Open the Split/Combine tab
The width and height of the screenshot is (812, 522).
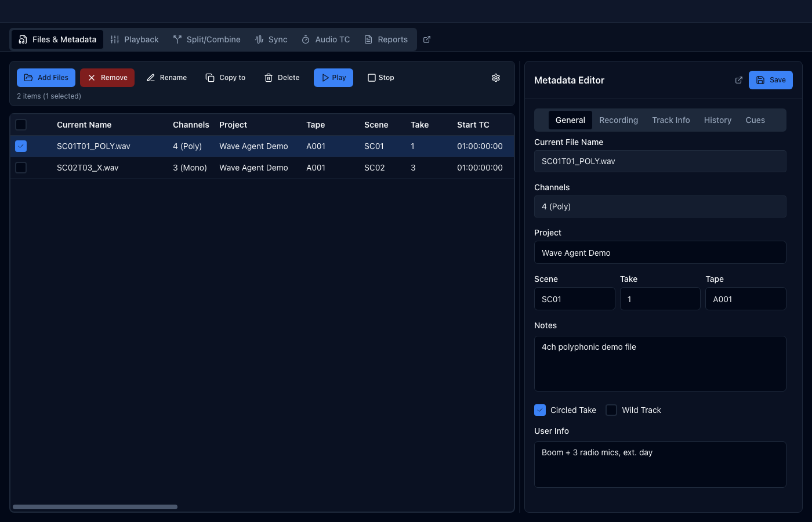pyautogui.click(x=207, y=39)
